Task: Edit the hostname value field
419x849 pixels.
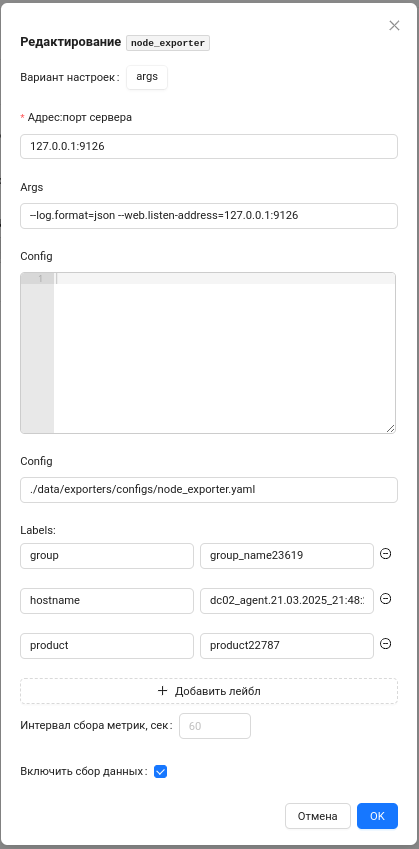Action: pos(287,600)
